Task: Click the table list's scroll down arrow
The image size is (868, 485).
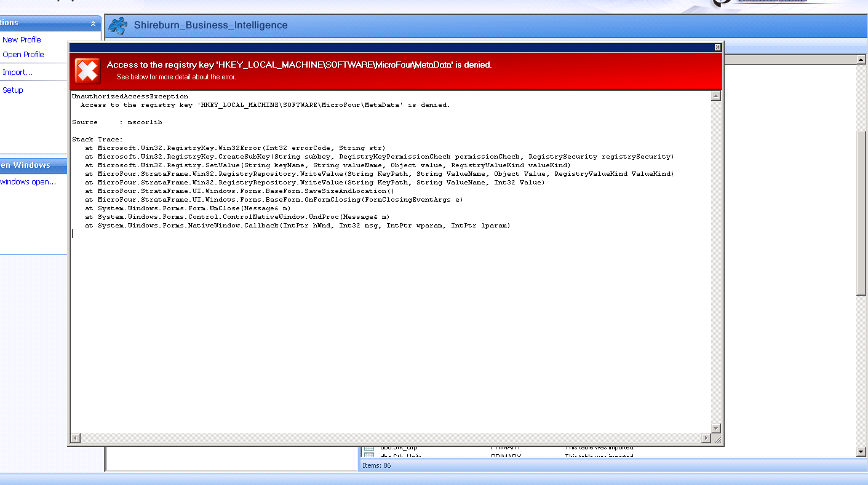Action: pyautogui.click(x=861, y=452)
